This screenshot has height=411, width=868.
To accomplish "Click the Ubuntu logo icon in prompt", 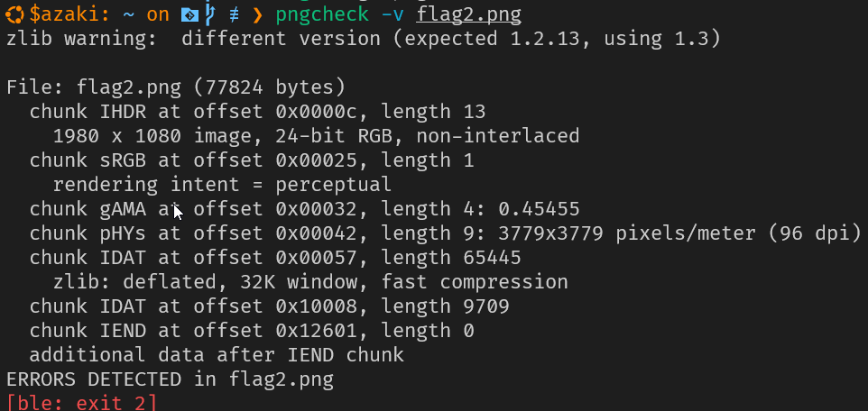I will click(15, 14).
